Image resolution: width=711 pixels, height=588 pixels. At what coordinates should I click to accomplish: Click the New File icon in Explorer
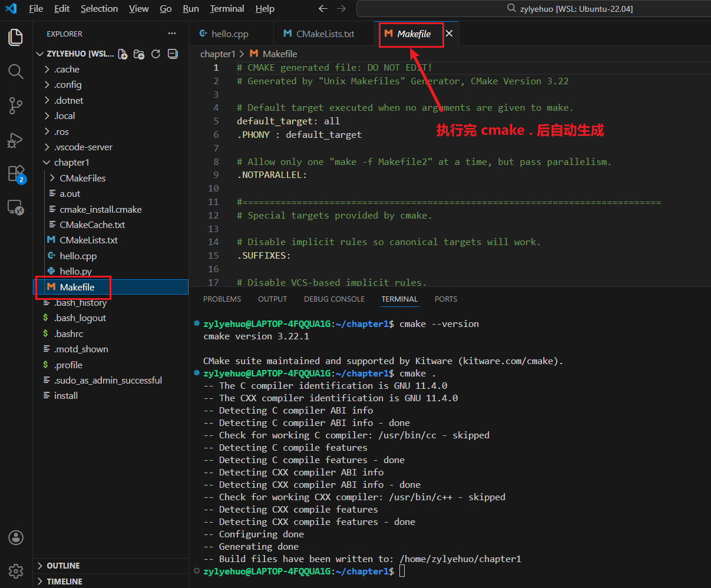pos(123,54)
